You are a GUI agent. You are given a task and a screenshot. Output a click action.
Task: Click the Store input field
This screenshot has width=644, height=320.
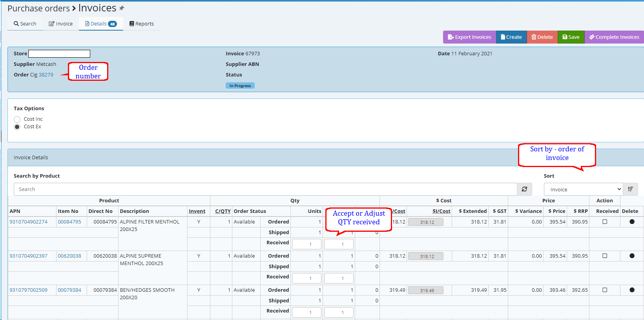pos(59,54)
